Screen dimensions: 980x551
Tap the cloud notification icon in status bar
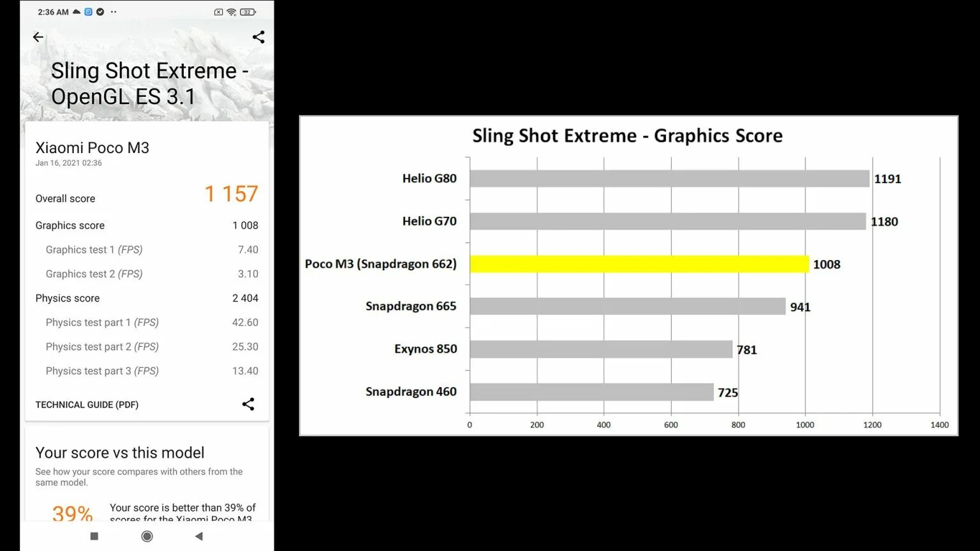(77, 12)
